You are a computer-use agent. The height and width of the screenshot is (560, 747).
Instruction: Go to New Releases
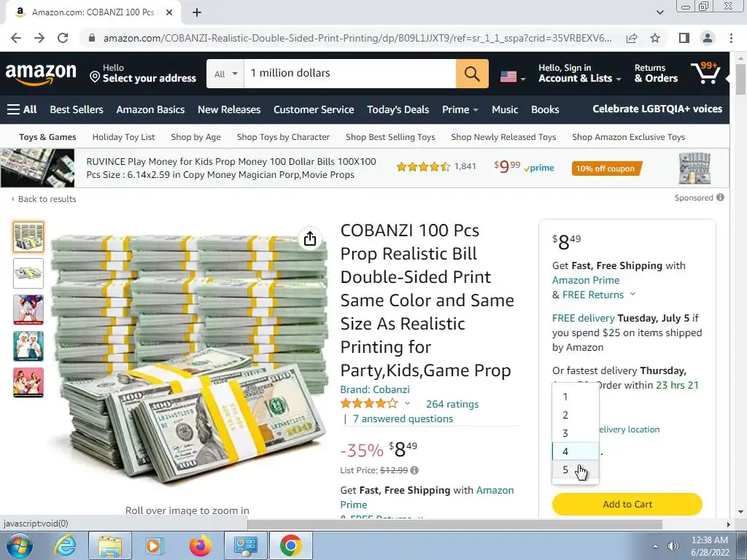pyautogui.click(x=229, y=109)
